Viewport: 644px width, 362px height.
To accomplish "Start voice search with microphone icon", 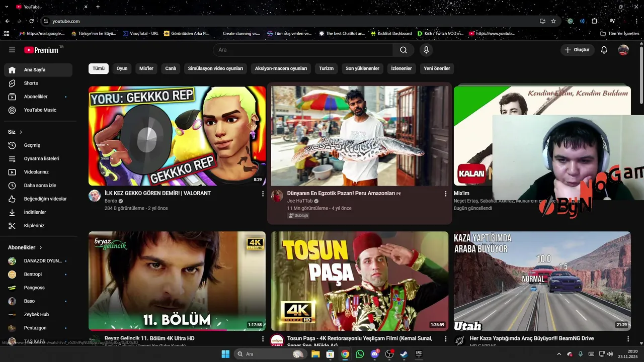I will pos(426,50).
